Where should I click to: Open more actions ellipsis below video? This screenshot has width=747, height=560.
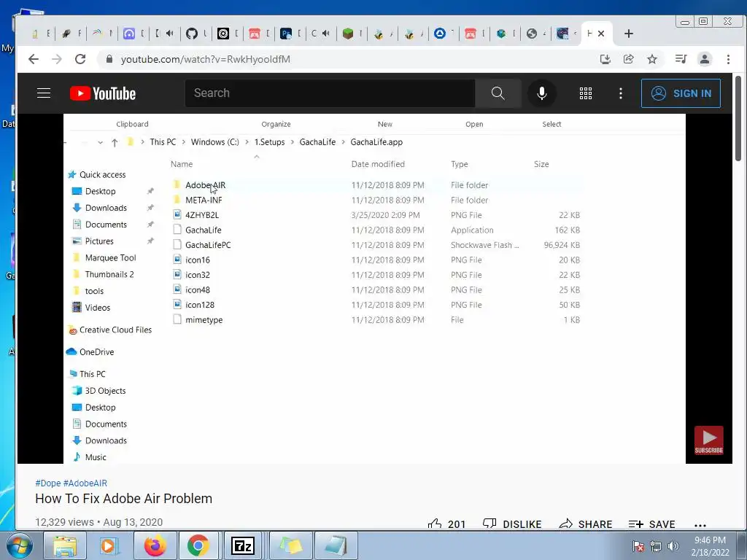click(700, 525)
